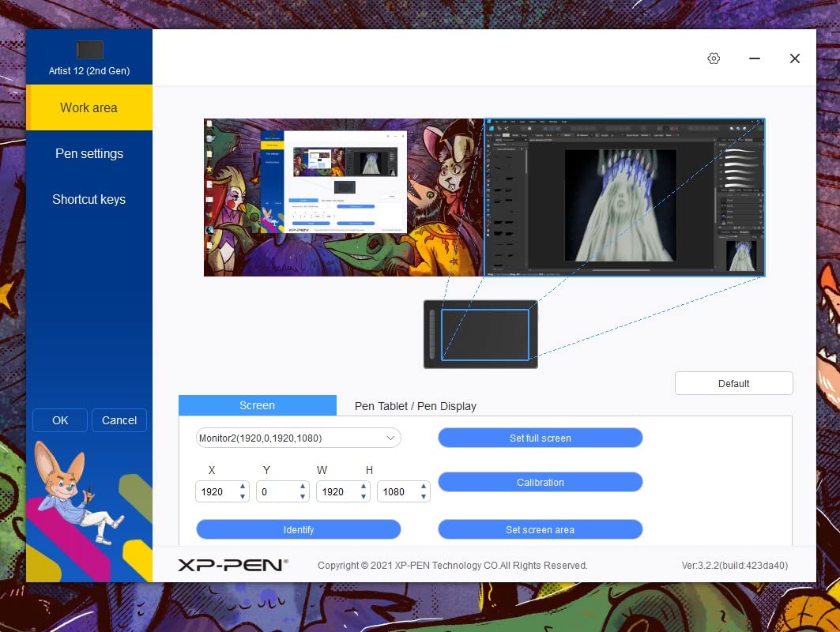This screenshot has height=632, width=840.
Task: Open the Shortcut keys section
Action: tap(89, 199)
